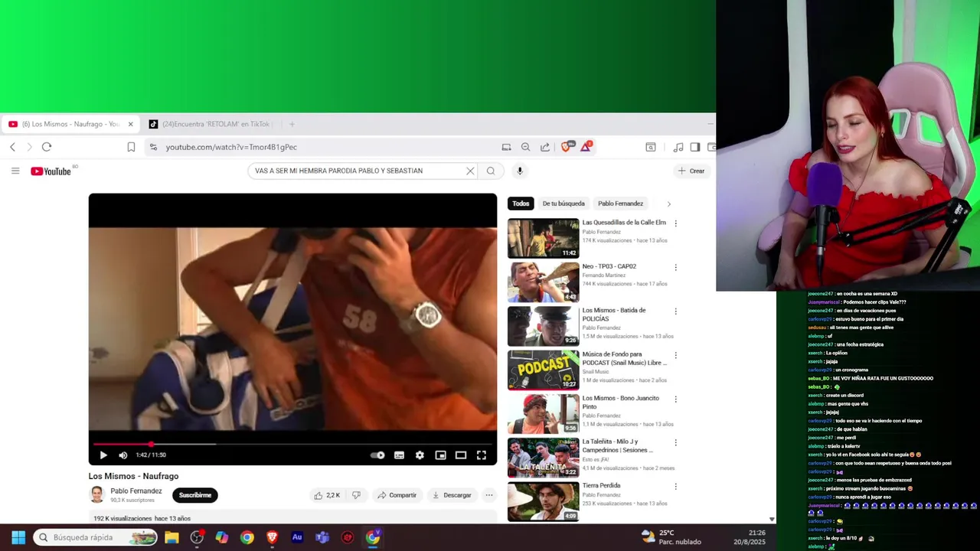This screenshot has height=551, width=980.
Task: Bookmark this page with the bookmark icon
Action: [131, 147]
